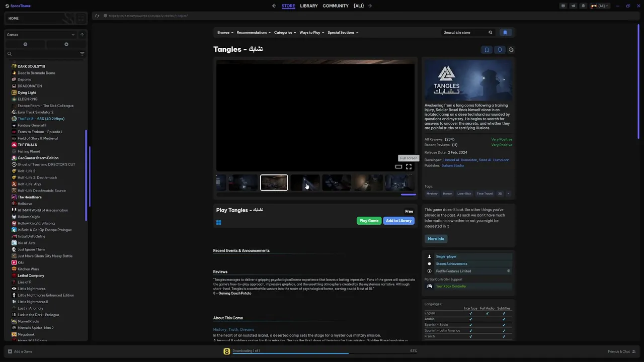This screenshot has width=644, height=362.
Task: Open the VR/big picture icon in title bar
Action: (563, 6)
